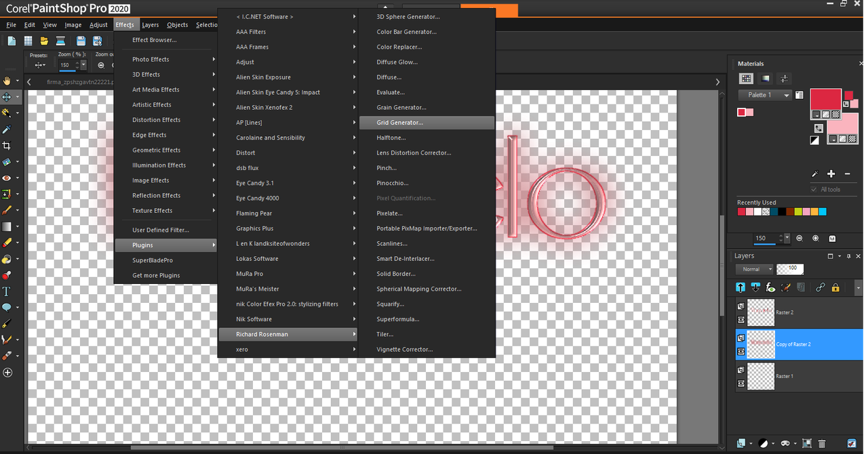Image resolution: width=868 pixels, height=454 pixels.
Task: Set materials to black and white
Action: coord(814,140)
